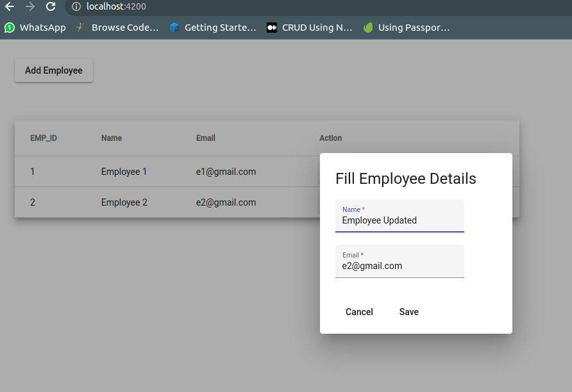Open the CRUD Using N... bookmark
This screenshot has width=572, height=392.
pos(310,28)
